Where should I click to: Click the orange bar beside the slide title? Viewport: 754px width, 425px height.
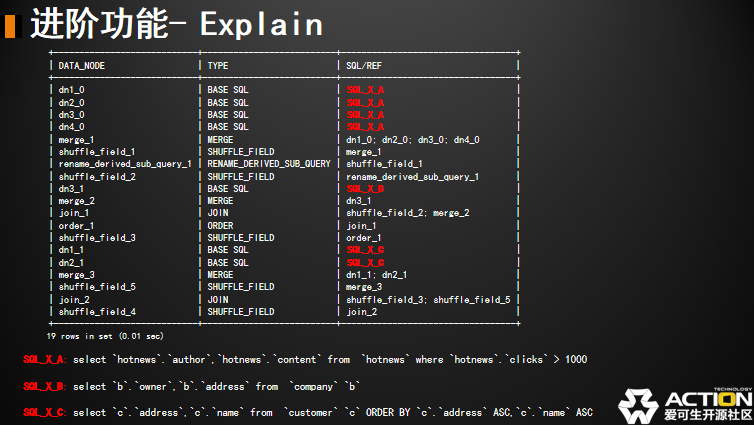coord(9,25)
